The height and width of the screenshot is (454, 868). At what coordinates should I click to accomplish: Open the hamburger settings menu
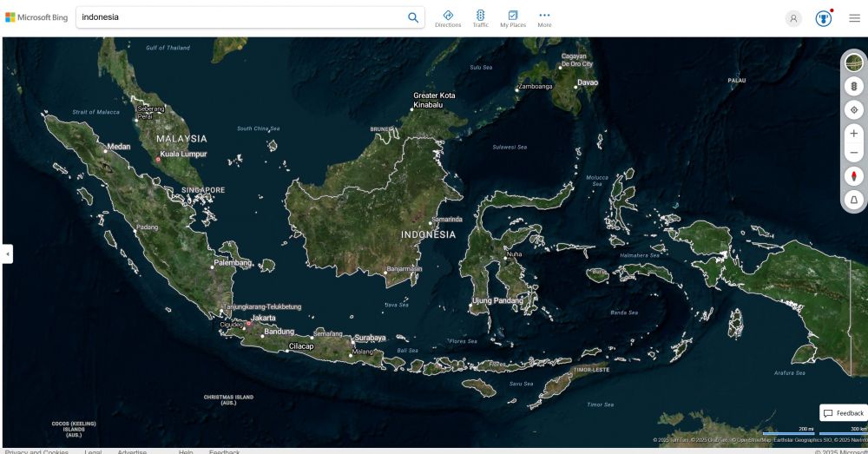click(854, 18)
